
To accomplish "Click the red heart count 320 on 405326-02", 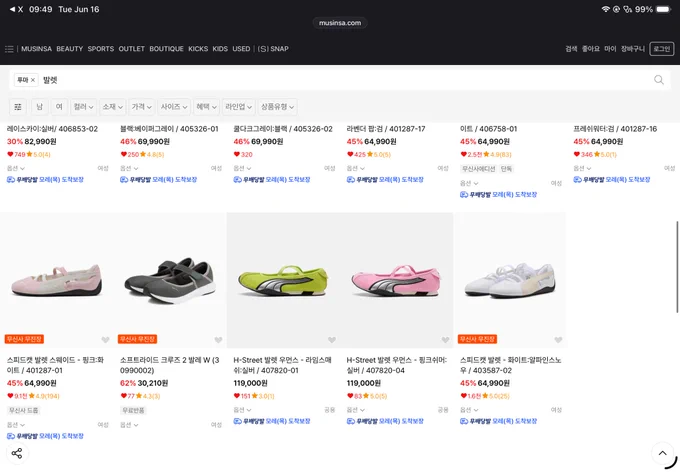I will (x=243, y=154).
